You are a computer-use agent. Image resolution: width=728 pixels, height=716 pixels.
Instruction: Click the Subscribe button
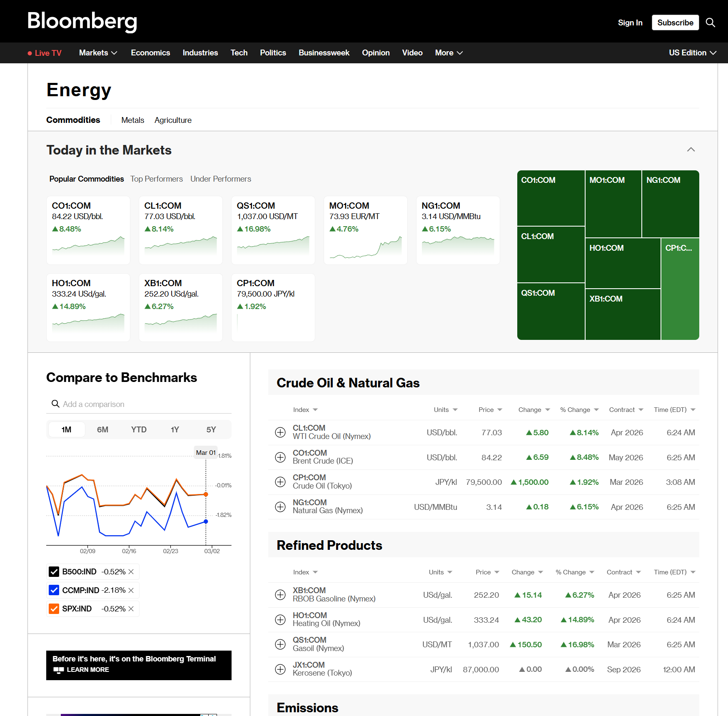tap(675, 22)
